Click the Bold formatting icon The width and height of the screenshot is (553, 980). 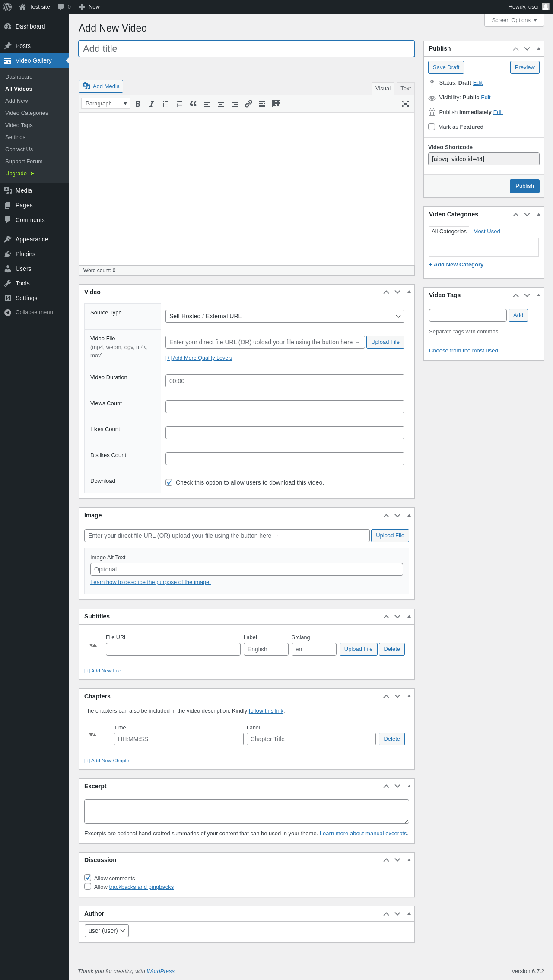pos(138,104)
